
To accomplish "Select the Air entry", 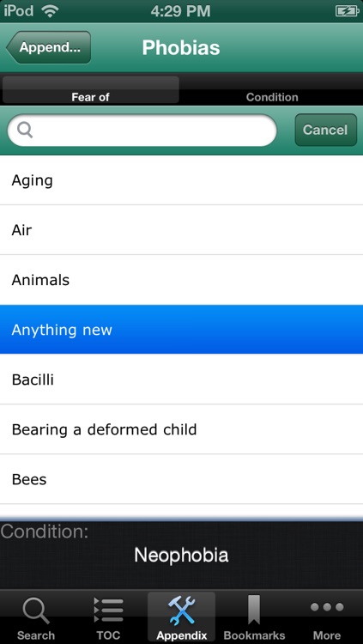I will click(x=182, y=230).
